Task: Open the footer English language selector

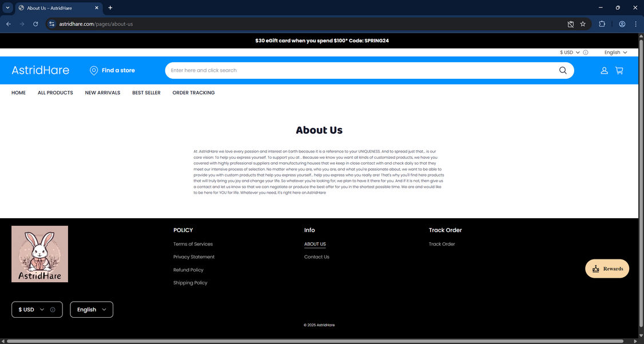Action: [92, 310]
